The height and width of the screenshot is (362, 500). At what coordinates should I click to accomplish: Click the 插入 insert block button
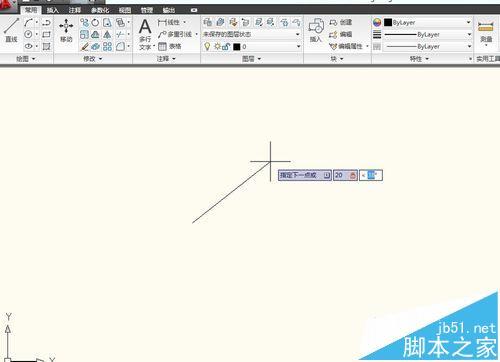pyautogui.click(x=315, y=30)
